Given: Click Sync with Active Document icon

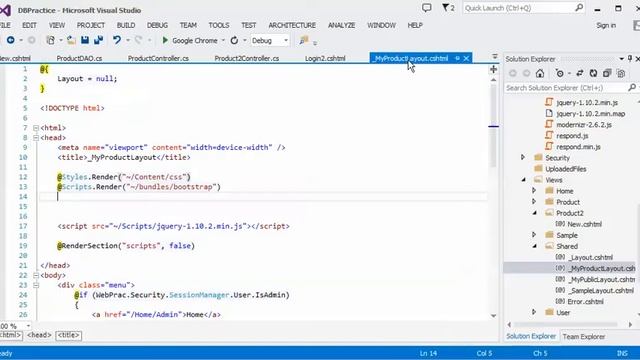Looking at the screenshot, I should [x=580, y=73].
